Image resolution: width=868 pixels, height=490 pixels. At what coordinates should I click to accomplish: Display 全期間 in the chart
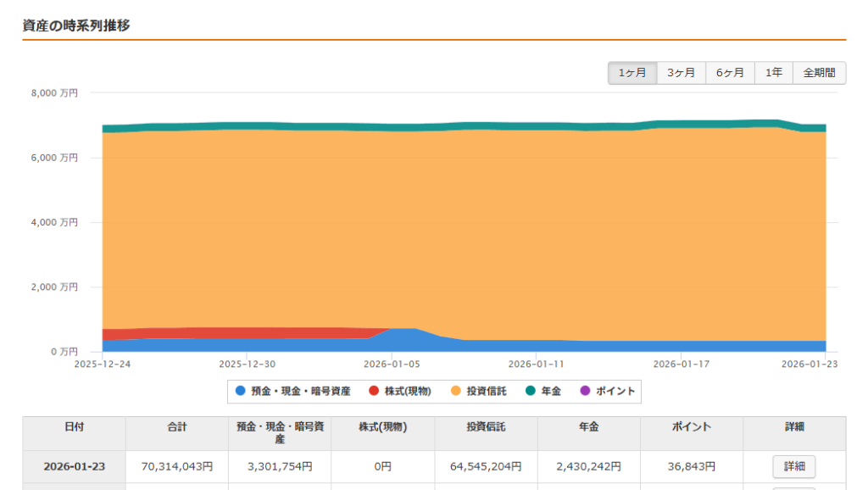(x=819, y=73)
